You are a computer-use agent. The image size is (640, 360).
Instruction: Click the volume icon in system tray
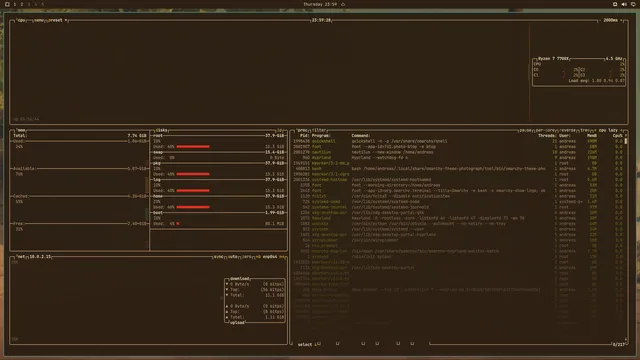tap(624, 4)
